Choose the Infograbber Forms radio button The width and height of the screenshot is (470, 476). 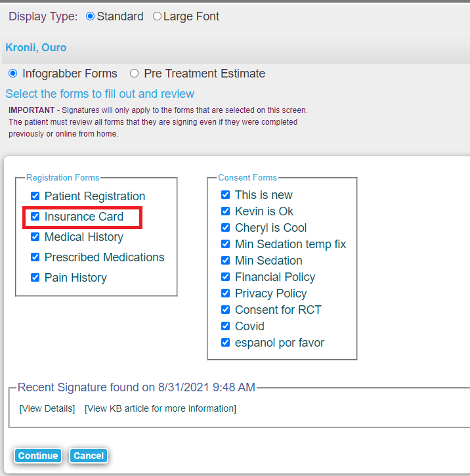click(x=13, y=74)
